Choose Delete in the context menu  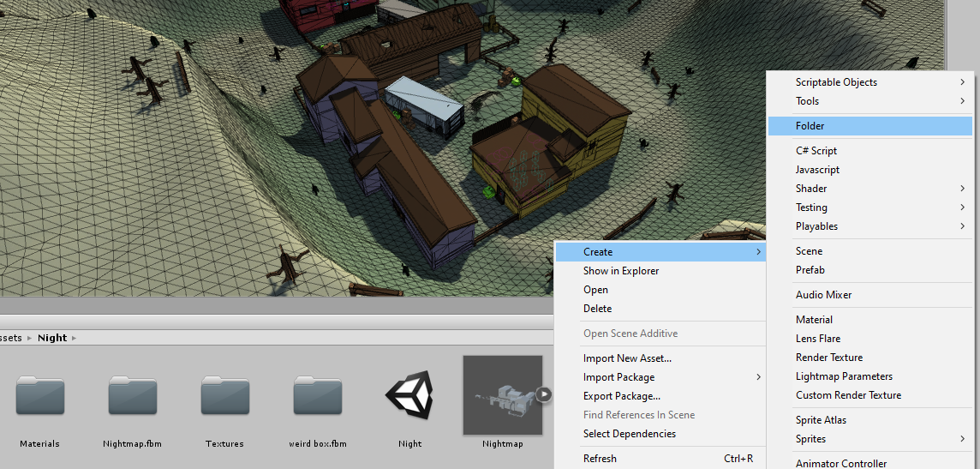tap(660, 309)
